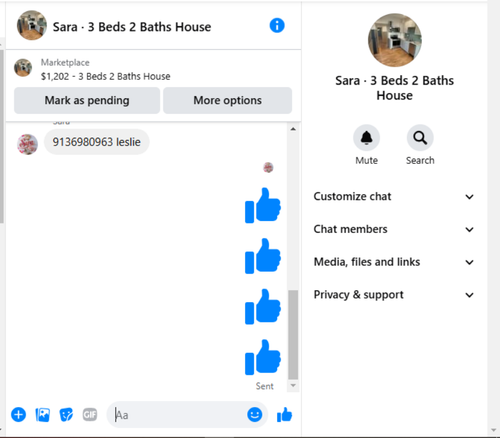Expand the Customize chat section
Screen dimensions: 500x438
(394, 196)
